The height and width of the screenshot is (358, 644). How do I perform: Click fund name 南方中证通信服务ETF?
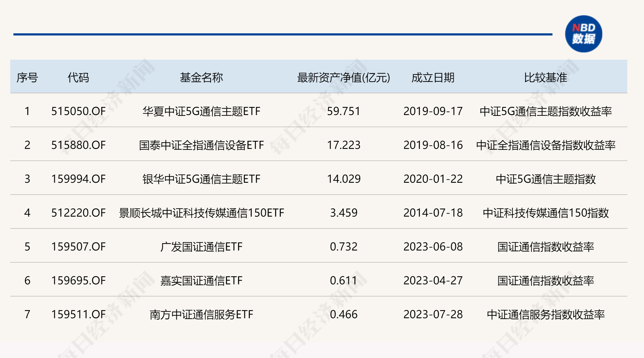201,314
